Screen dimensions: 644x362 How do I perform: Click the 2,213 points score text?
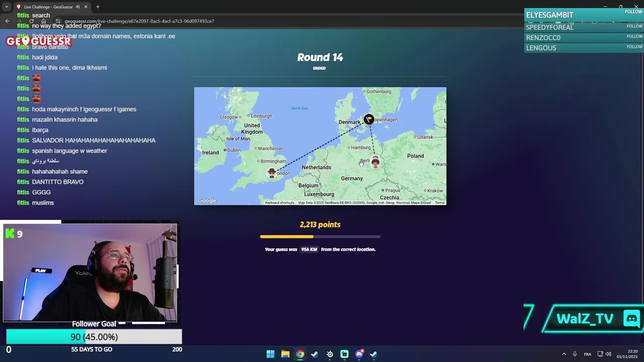tap(320, 225)
